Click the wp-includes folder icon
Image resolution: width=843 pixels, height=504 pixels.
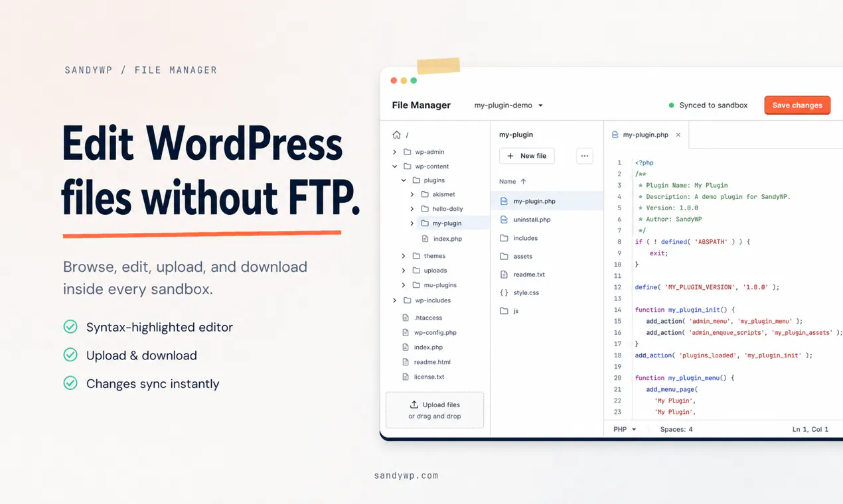coord(408,300)
